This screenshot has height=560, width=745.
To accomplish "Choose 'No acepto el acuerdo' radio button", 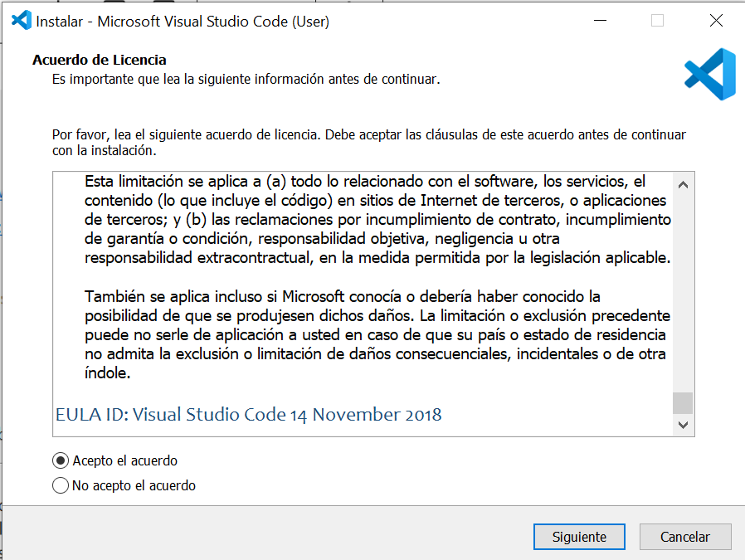I will pos(61,485).
